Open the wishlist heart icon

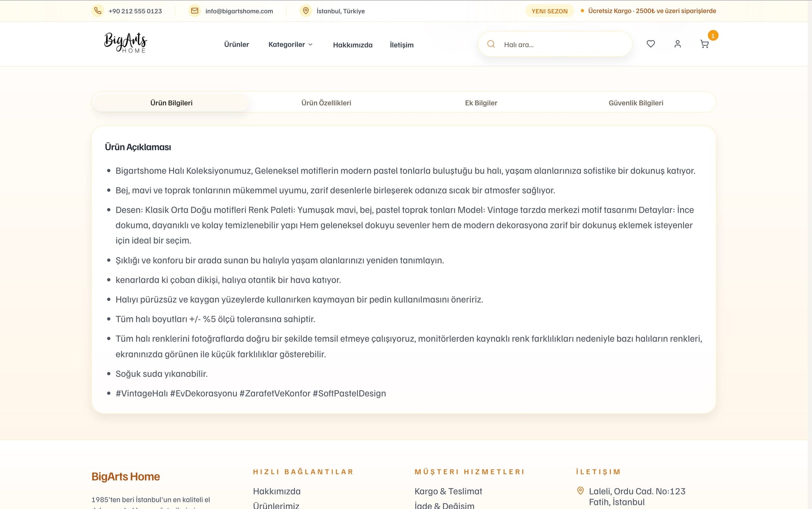tap(651, 44)
